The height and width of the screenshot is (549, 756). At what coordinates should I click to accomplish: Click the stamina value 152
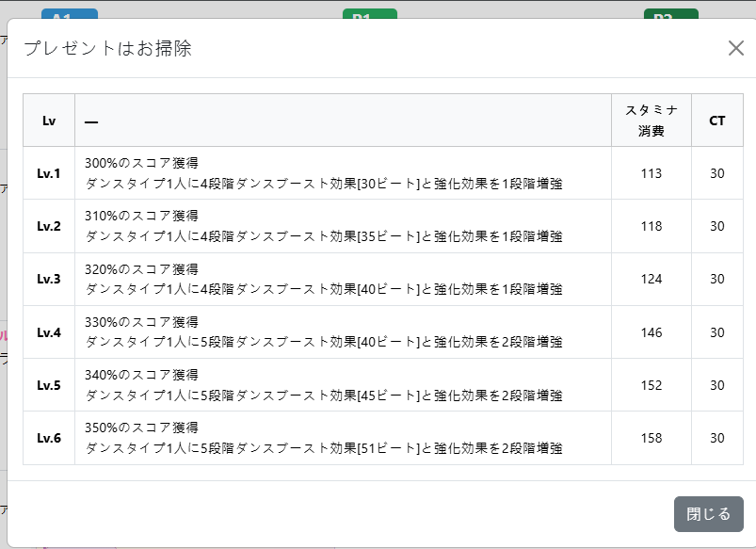[x=651, y=385]
